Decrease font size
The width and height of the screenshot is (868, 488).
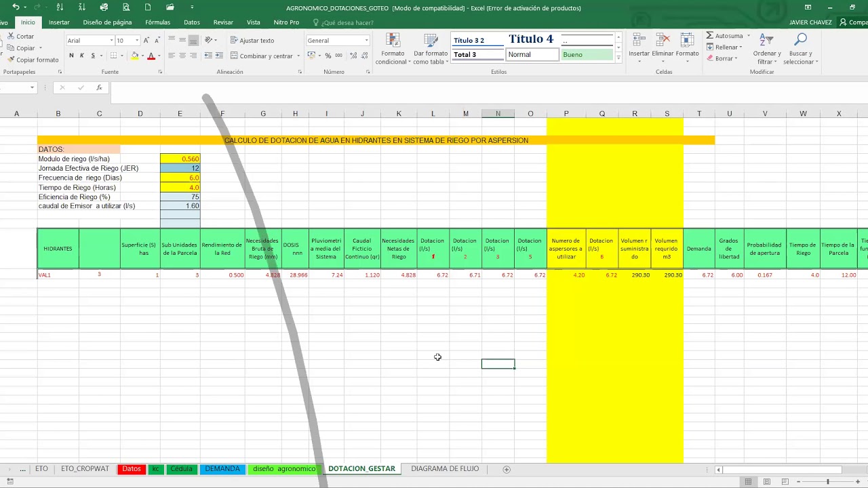pos(156,41)
